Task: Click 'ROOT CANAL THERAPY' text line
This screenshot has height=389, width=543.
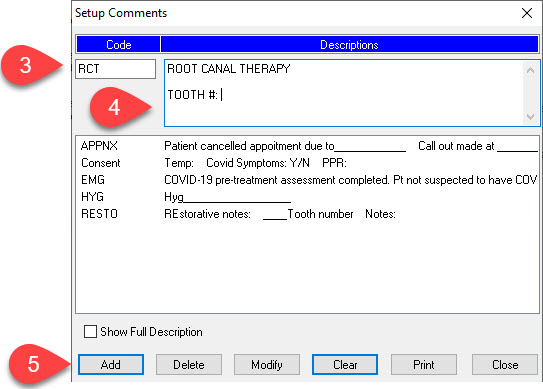Action: pyautogui.click(x=229, y=69)
